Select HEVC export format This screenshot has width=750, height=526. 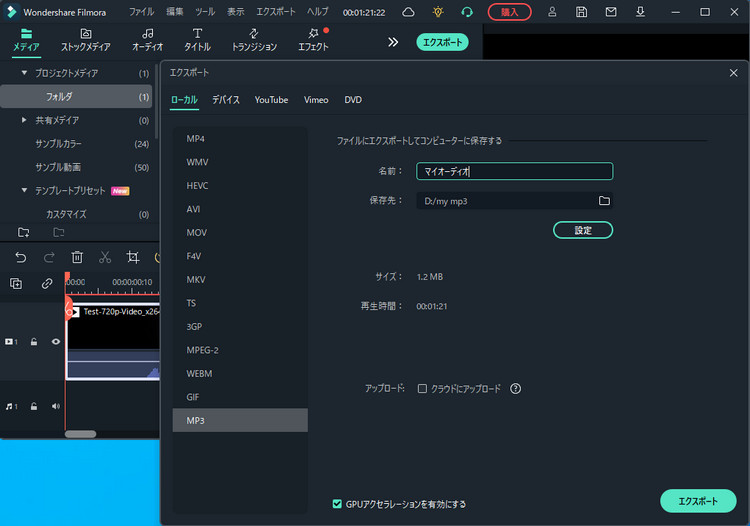pos(240,186)
